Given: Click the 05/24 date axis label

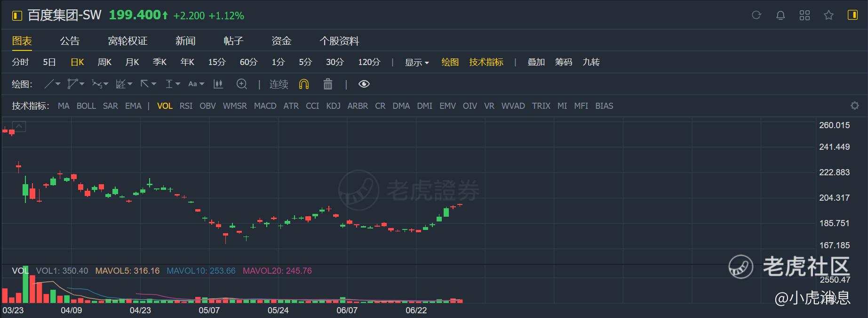Looking at the screenshot, I should click(278, 310).
